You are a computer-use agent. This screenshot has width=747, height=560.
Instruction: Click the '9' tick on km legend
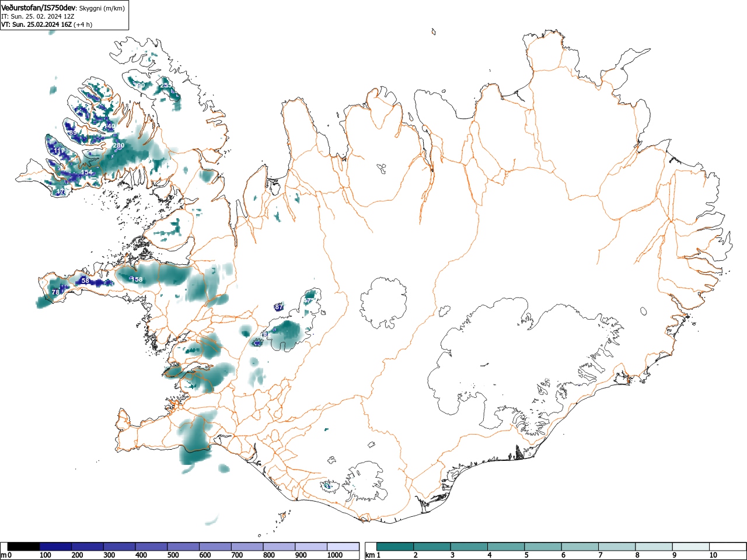(x=675, y=555)
